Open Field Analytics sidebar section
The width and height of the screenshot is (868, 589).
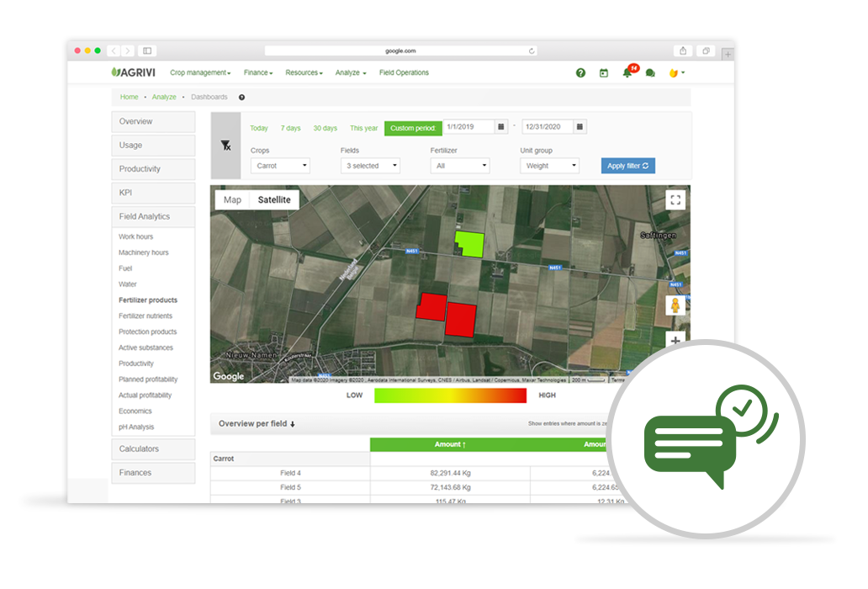pos(153,217)
